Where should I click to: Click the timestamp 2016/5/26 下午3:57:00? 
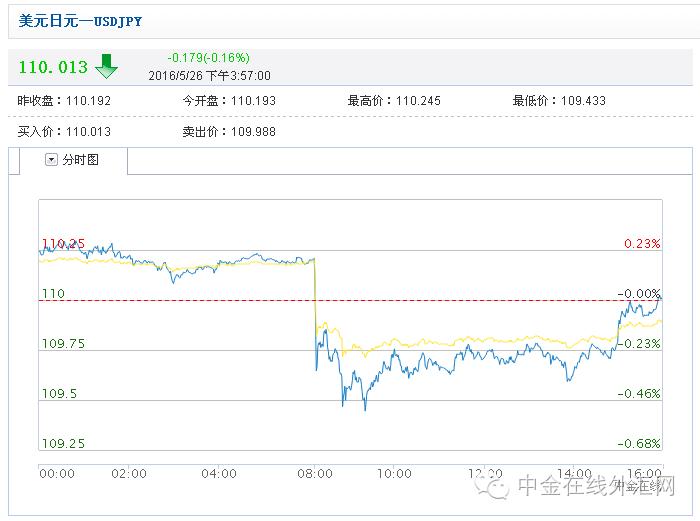pyautogui.click(x=209, y=75)
